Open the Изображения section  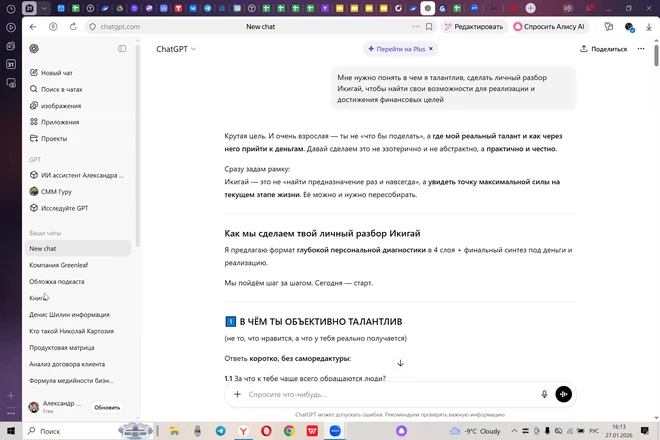[x=61, y=105]
